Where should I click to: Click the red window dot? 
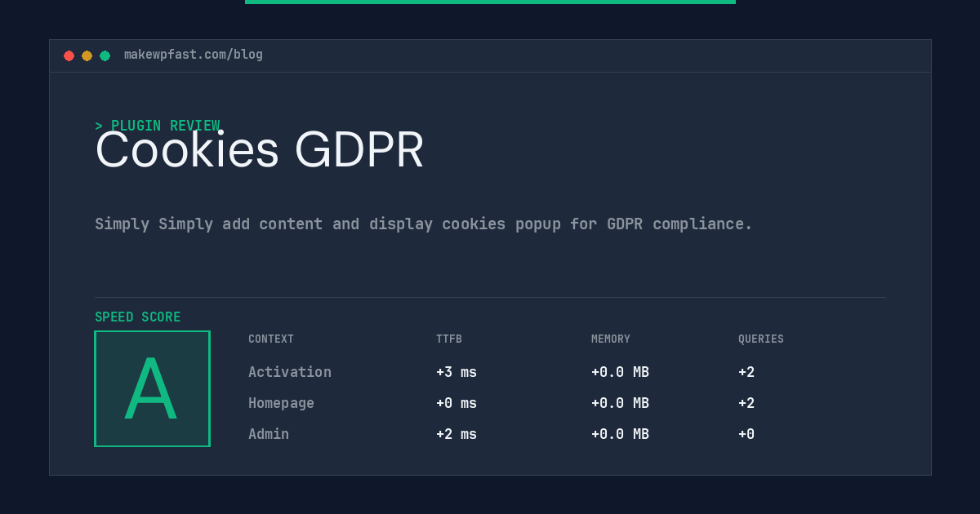pyautogui.click(x=69, y=55)
